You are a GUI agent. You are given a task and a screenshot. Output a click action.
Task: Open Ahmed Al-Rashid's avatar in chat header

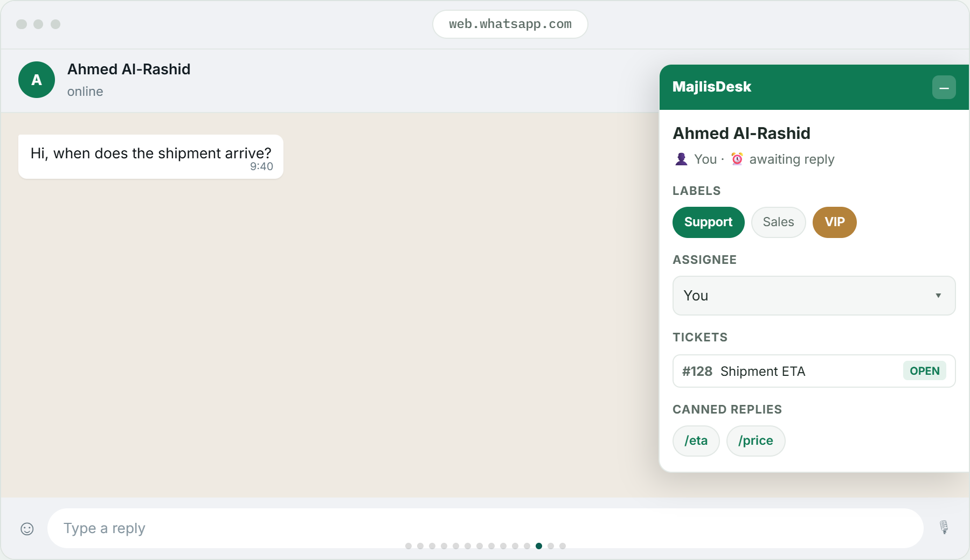click(37, 80)
